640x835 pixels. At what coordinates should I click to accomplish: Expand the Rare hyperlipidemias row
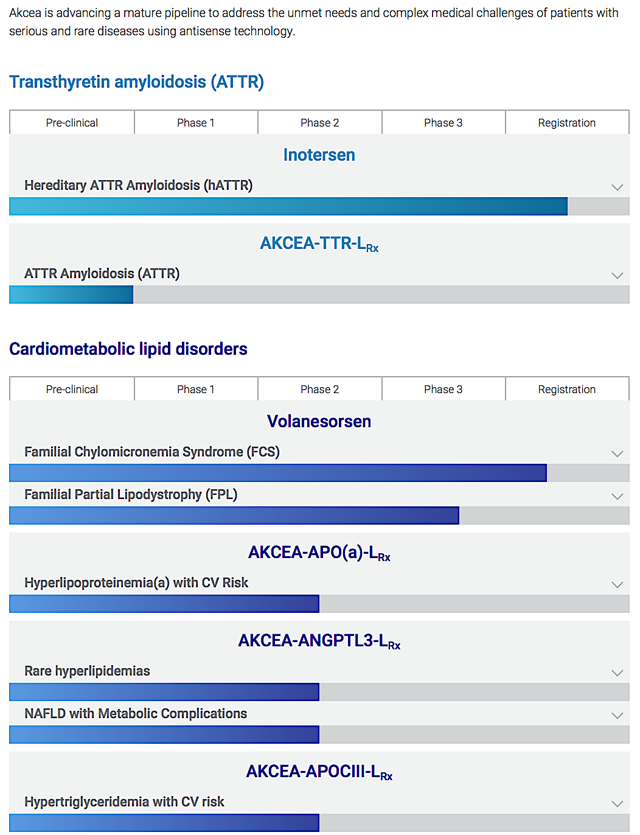click(618, 672)
